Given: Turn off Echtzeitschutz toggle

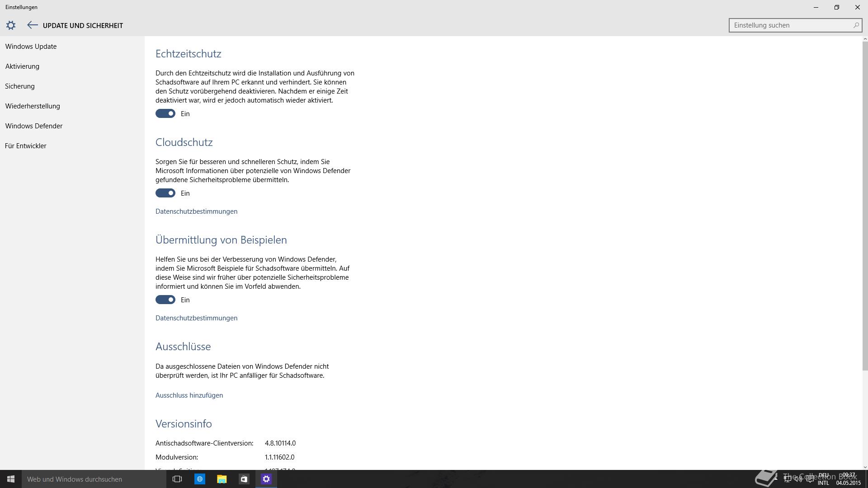Looking at the screenshot, I should tap(165, 113).
